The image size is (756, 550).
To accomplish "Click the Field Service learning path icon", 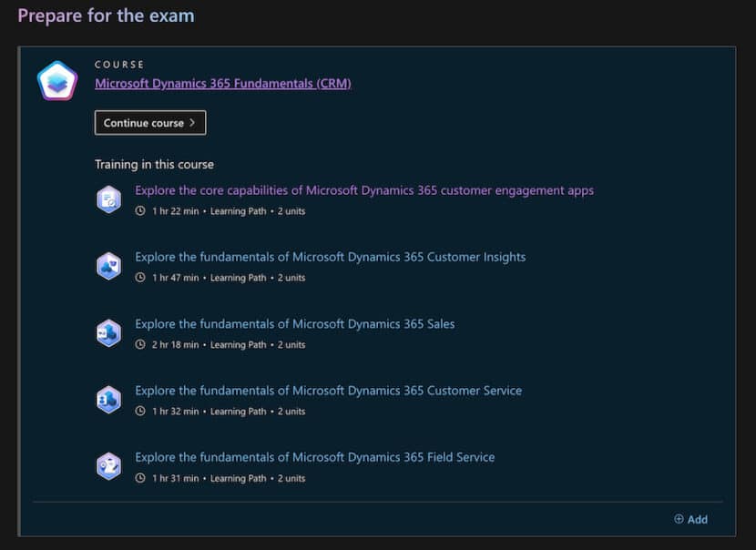I will 108,465.
